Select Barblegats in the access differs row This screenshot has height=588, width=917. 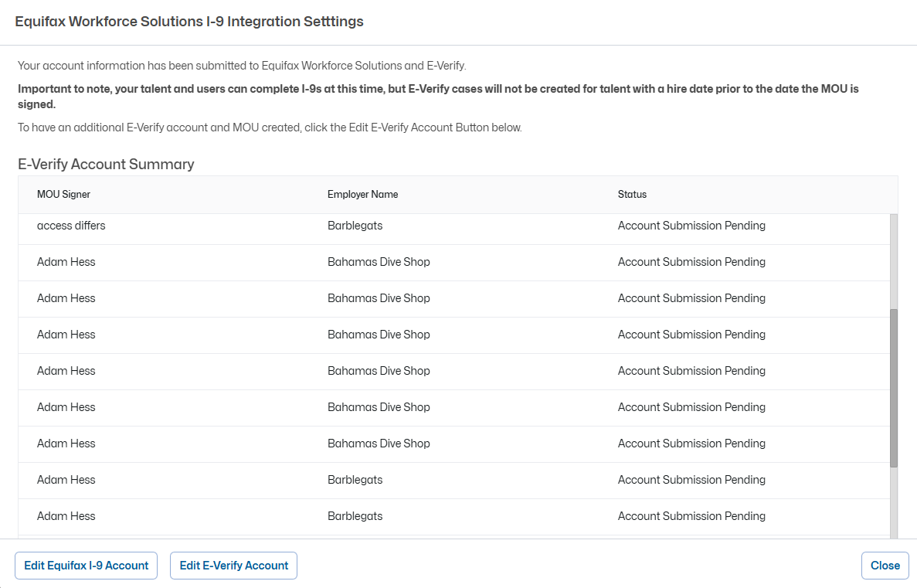pyautogui.click(x=355, y=226)
